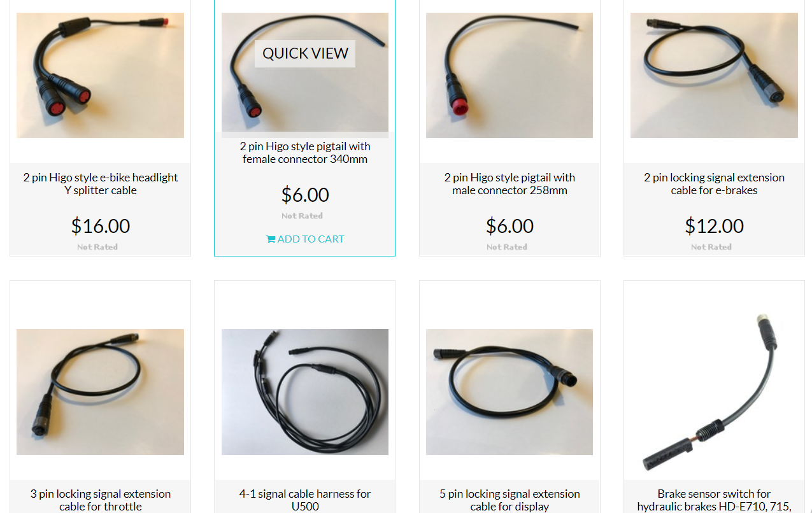Click the Not Rated label under the $16.00 price
The height and width of the screenshot is (513, 812).
[97, 247]
